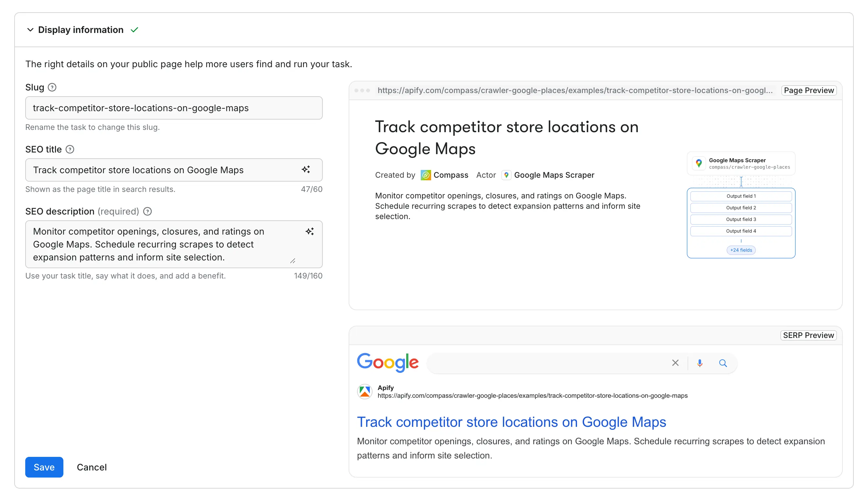The height and width of the screenshot is (495, 868).
Task: Click the Slug input field
Action: pos(174,108)
